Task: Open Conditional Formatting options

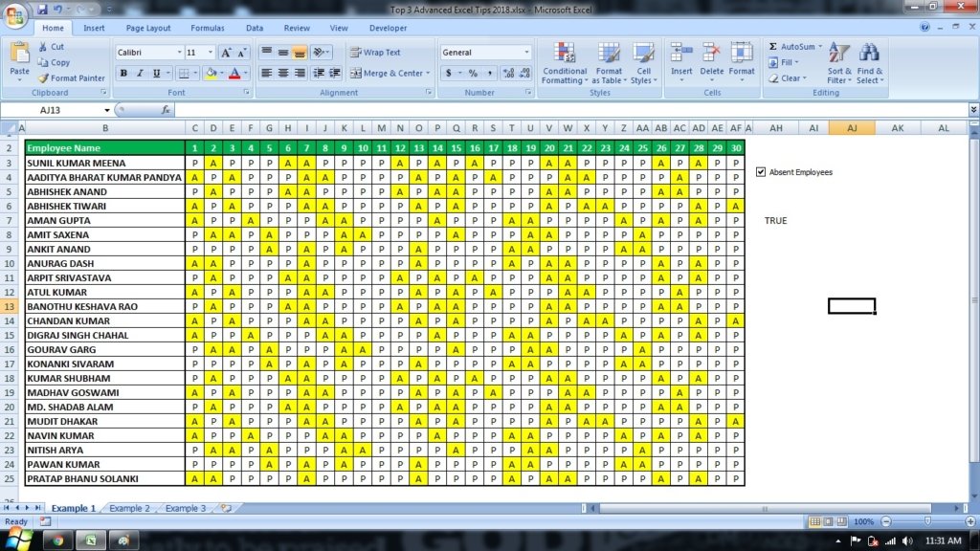Action: (x=565, y=62)
